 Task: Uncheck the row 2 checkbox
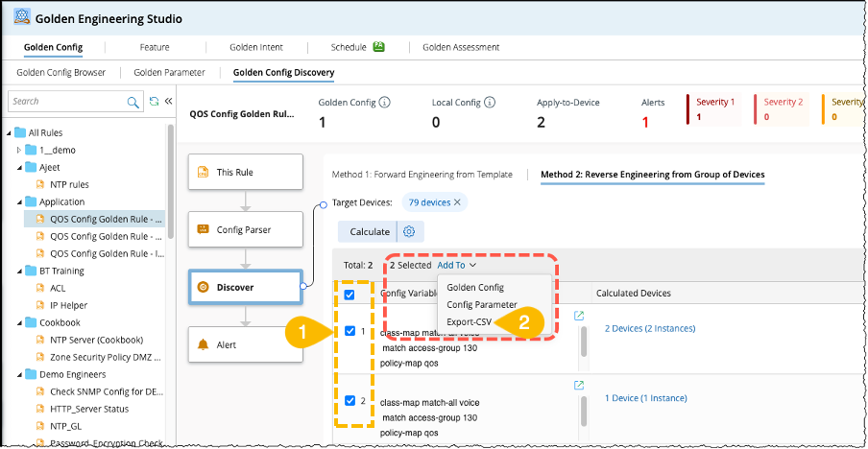point(349,401)
